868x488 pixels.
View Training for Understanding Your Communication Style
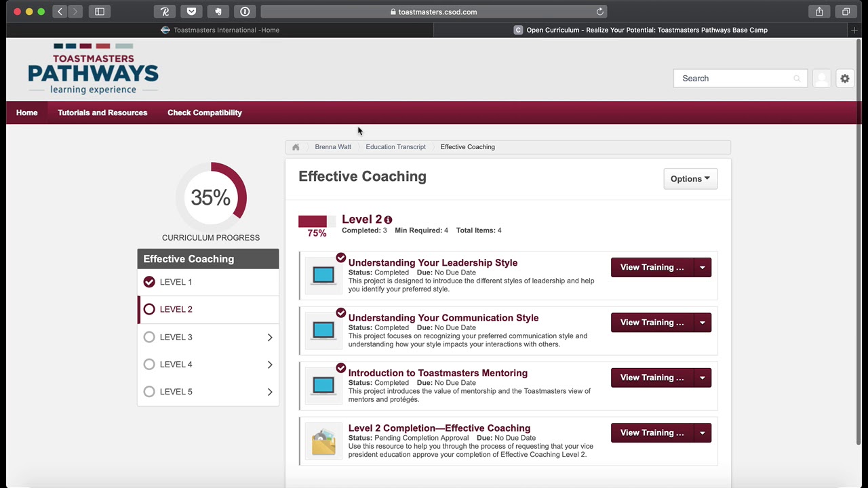click(652, 323)
